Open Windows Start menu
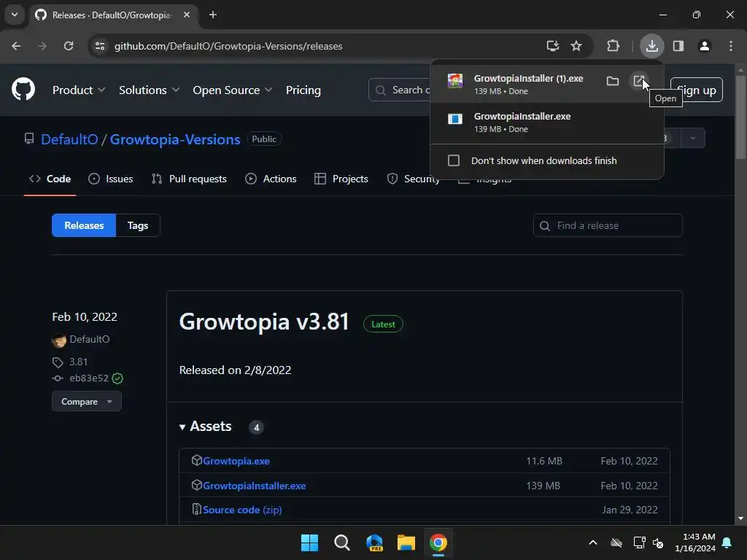Viewport: 747px width, 560px height. [x=309, y=542]
